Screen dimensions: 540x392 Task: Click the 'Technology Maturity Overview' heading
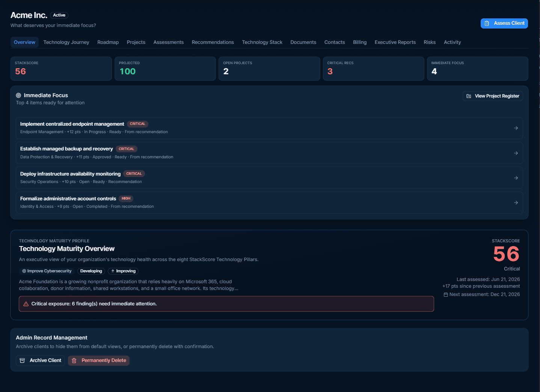pyautogui.click(x=67, y=249)
